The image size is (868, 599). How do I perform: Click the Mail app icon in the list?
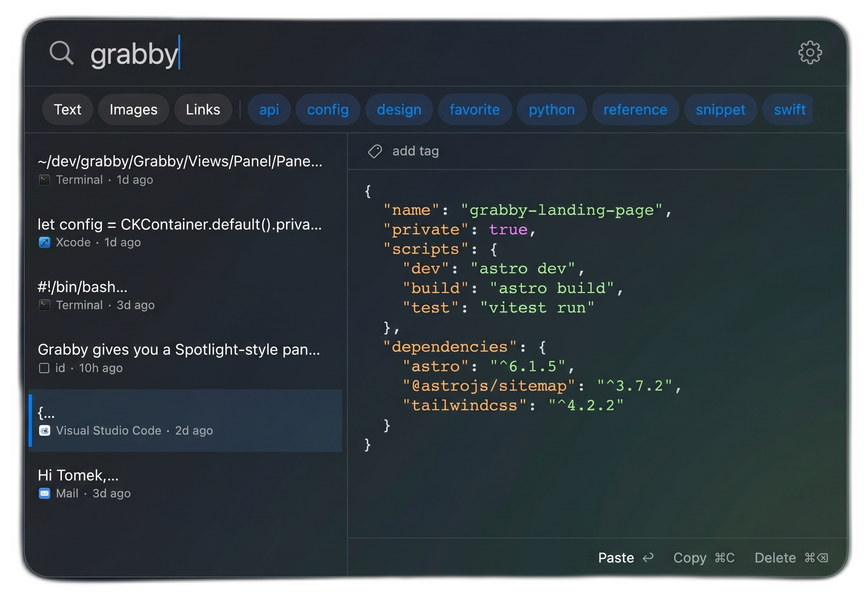point(44,494)
